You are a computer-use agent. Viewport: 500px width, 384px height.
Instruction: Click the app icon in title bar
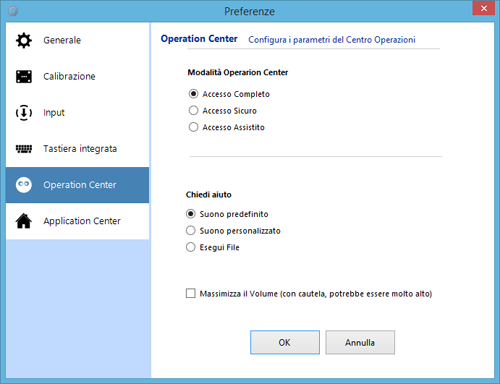[13, 11]
